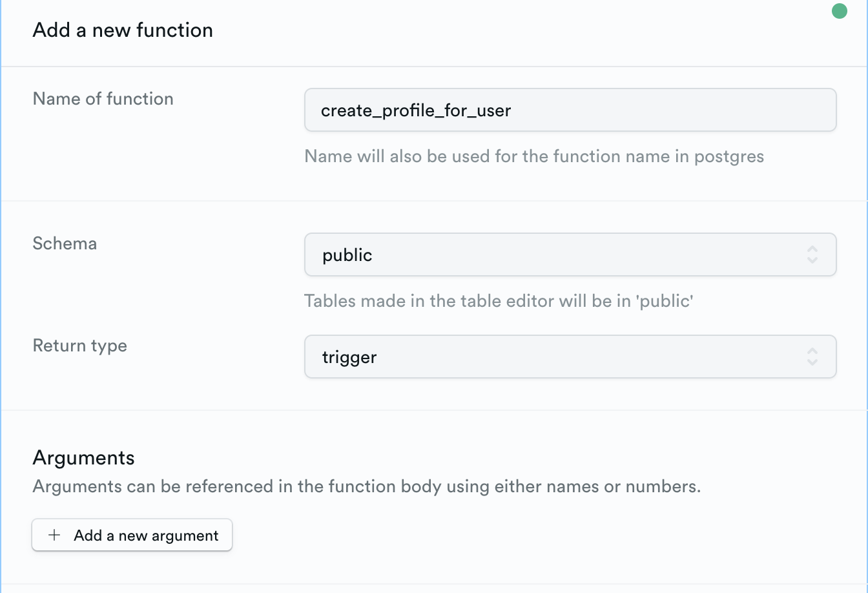Image resolution: width=868 pixels, height=593 pixels.
Task: Click the up-down chevron icon in Schema field
Action: [x=812, y=255]
